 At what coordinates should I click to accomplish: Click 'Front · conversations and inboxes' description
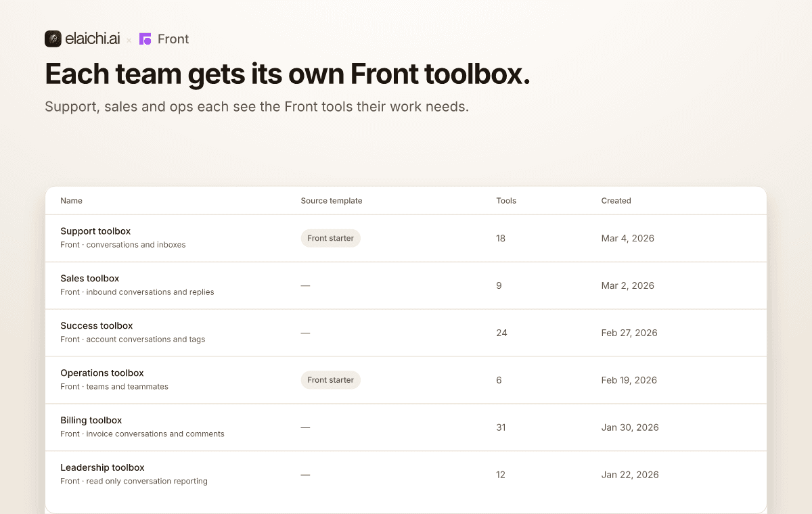[123, 245]
